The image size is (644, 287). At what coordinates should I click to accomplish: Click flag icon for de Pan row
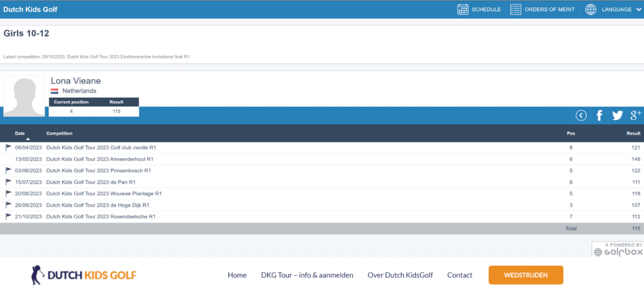point(9,181)
